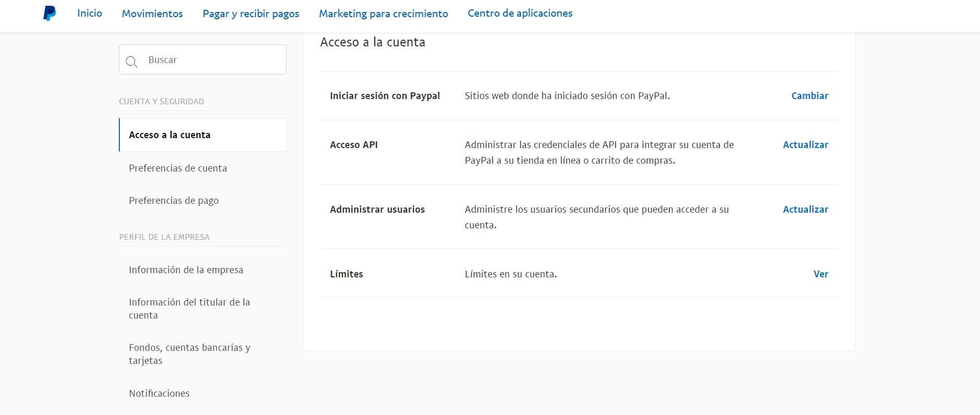Click the 'PERFIL DE LA EMPRESA' section header
The height and width of the screenshot is (415, 980).
(164, 237)
